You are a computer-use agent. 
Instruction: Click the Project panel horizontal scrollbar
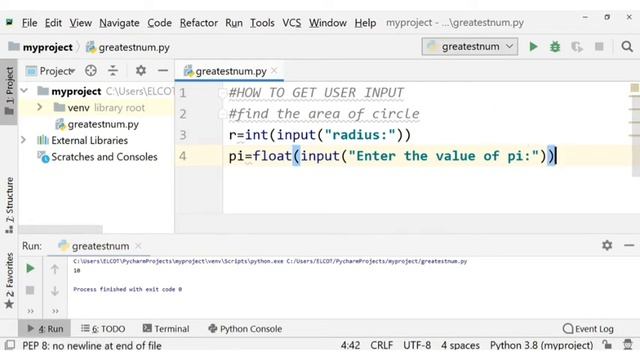60,229
